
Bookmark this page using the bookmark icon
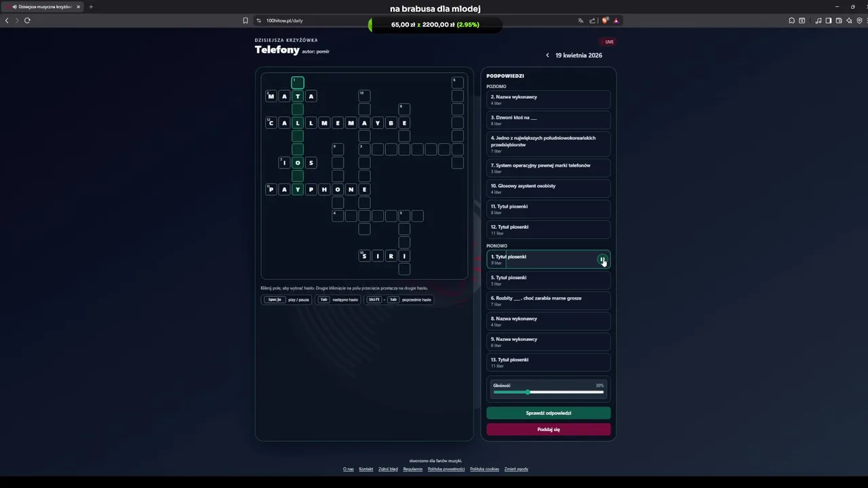[245, 20]
